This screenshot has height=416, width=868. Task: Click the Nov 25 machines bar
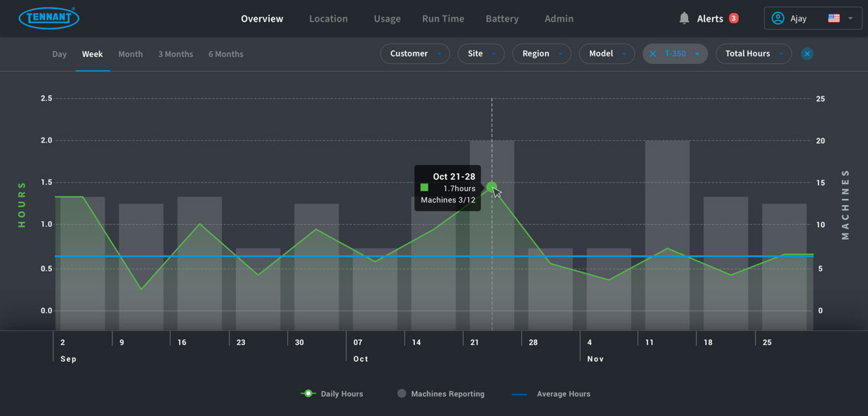point(784,267)
